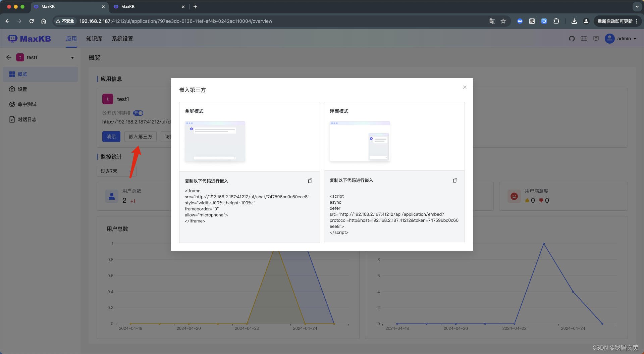Click the QR code extension icon
The height and width of the screenshot is (354, 644).
pos(532,21)
